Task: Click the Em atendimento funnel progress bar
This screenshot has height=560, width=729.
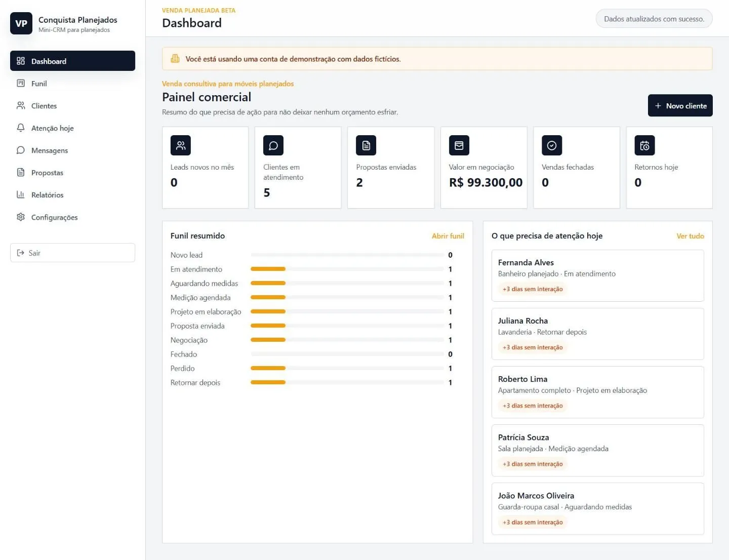Action: click(347, 269)
